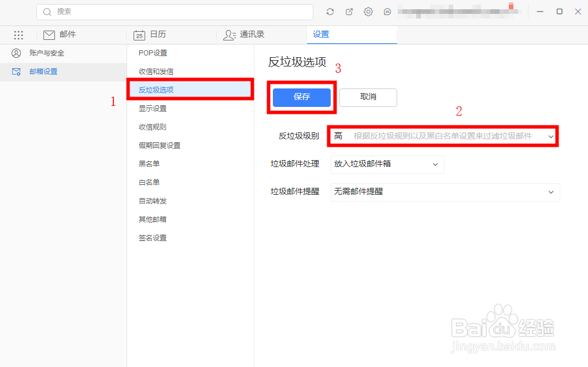Click the open-in-browser icon
Screen dimensions: 588x367
[x=349, y=11]
